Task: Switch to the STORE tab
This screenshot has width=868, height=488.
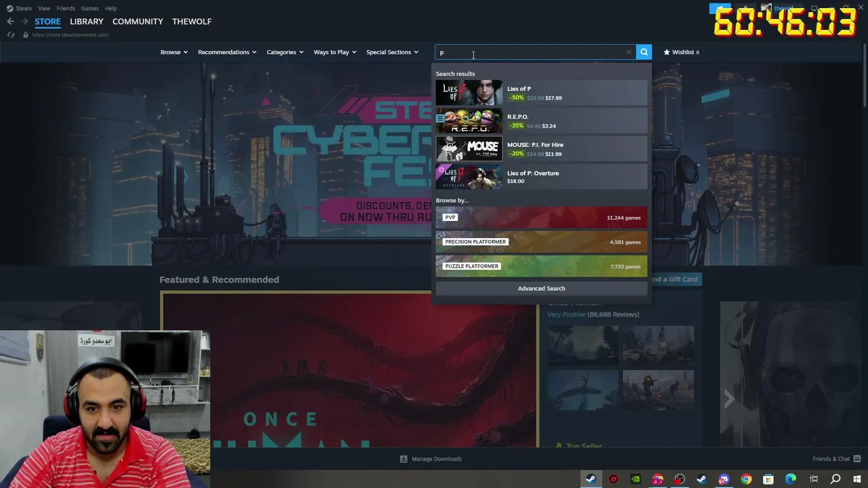Action: pyautogui.click(x=47, y=22)
